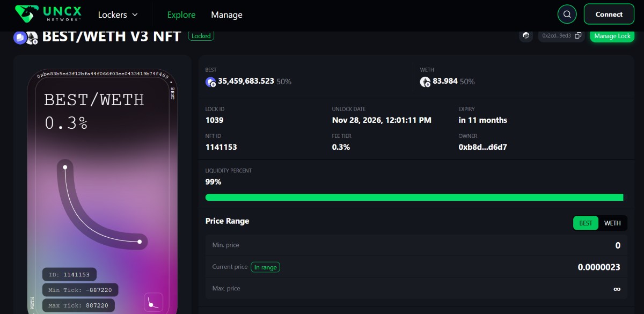Screen dimensions: 644x314
Task: Open the search magnifier icon
Action: coord(567,14)
